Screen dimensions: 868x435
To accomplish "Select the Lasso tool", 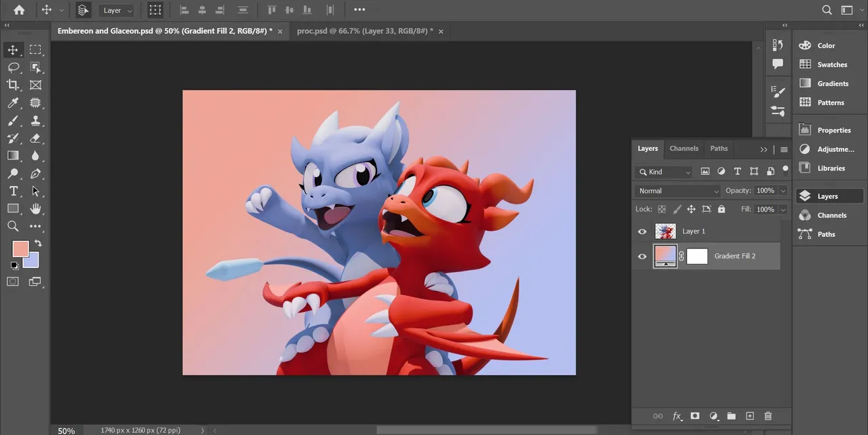I will (x=13, y=67).
